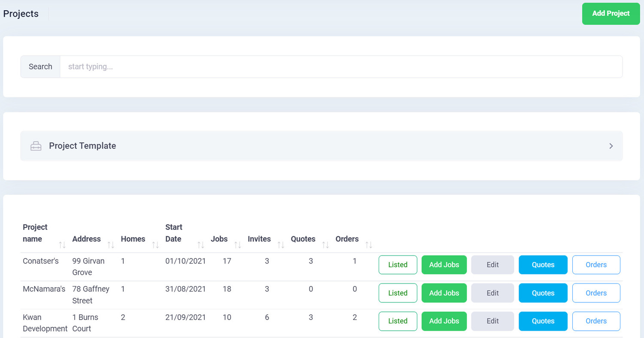The width and height of the screenshot is (644, 338).
Task: Click the Jobs column sort icon
Action: [x=237, y=245]
